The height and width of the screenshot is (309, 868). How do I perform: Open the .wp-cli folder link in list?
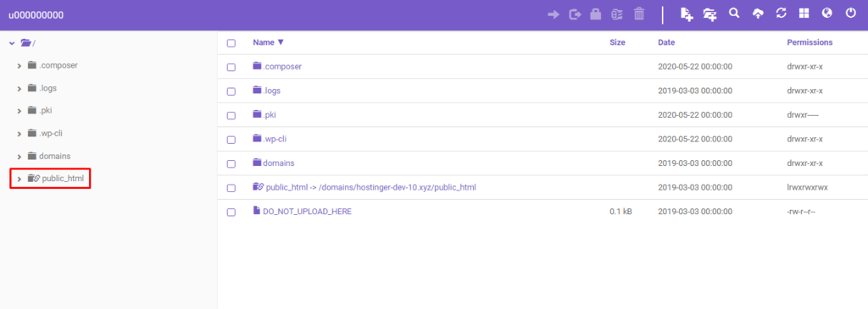(275, 140)
